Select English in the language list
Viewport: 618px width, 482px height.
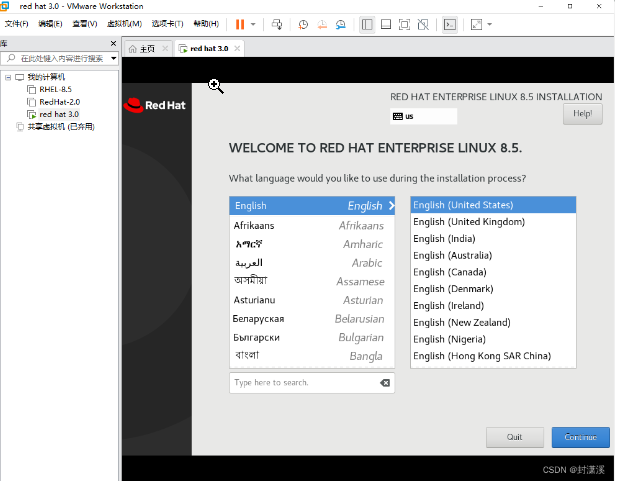312,206
